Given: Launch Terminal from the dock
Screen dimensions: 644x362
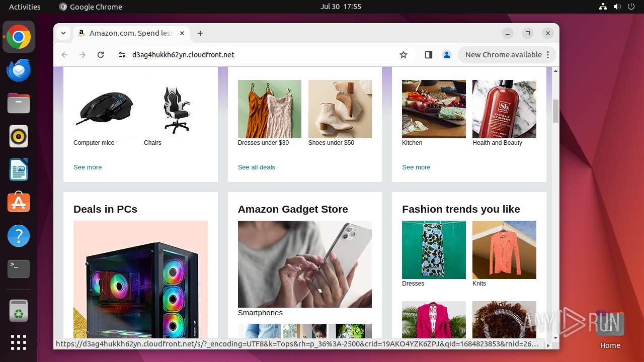Looking at the screenshot, I should 19,269.
